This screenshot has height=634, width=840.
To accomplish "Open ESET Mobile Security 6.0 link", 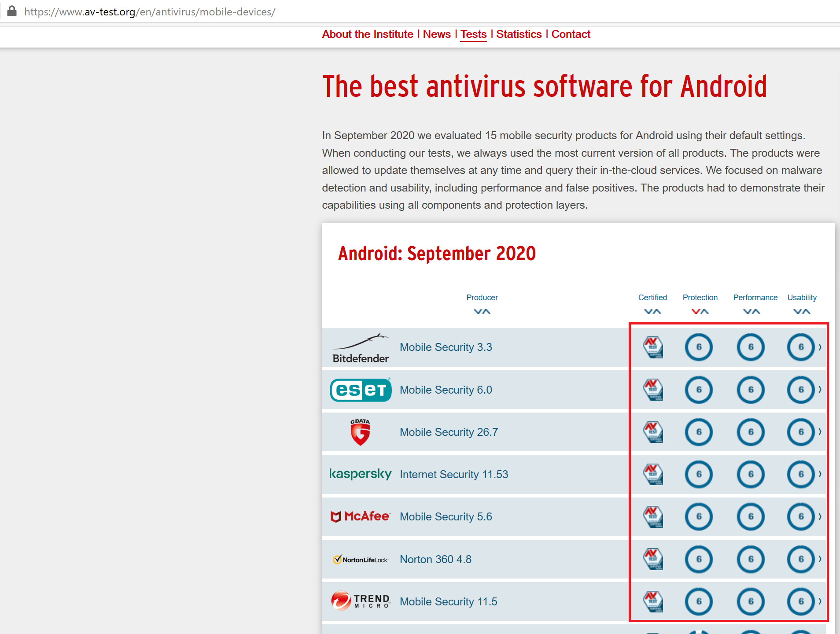I will (x=446, y=390).
